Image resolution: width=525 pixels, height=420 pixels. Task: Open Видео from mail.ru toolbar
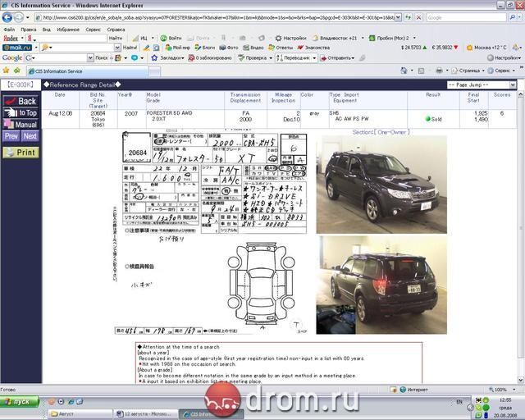tap(253, 48)
